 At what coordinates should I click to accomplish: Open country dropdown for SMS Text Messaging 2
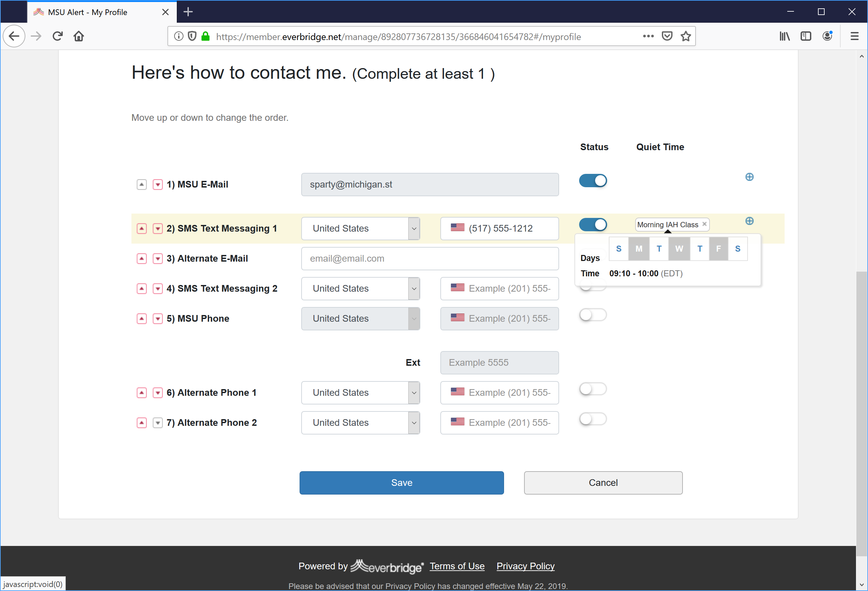coord(361,289)
